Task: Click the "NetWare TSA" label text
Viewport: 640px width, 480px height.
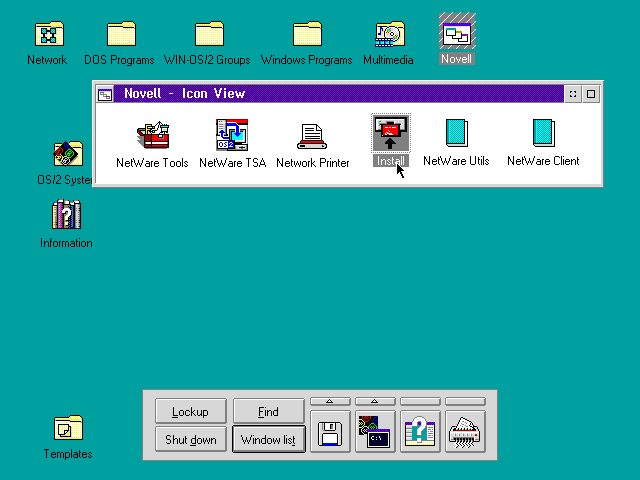Action: [x=232, y=163]
